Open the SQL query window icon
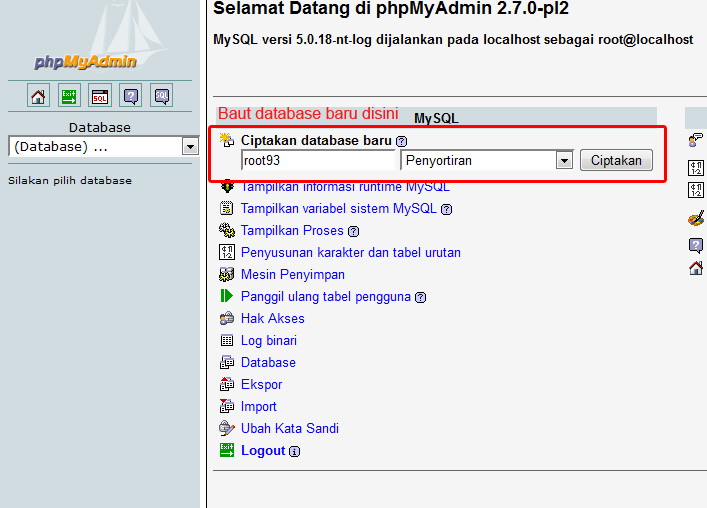This screenshot has width=707, height=508. [100, 96]
